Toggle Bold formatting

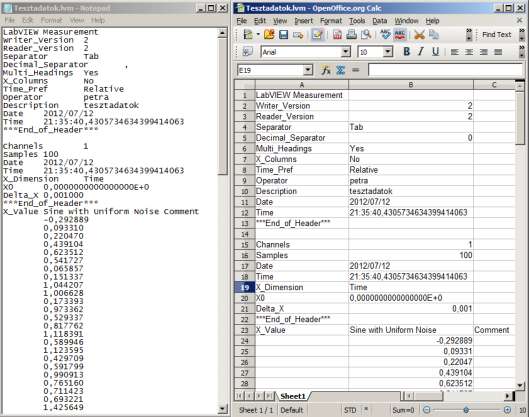(x=407, y=52)
